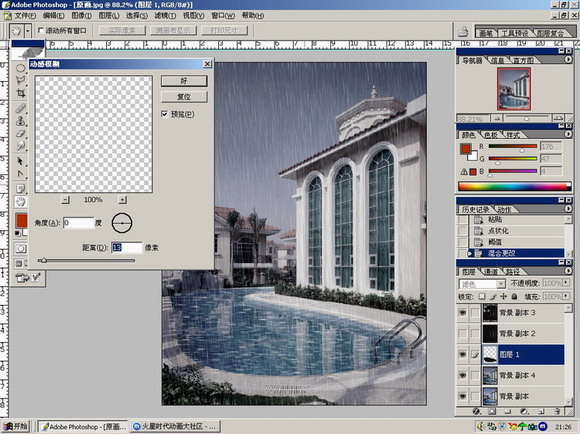
Task: Select the Eraser tool
Action: click(21, 133)
